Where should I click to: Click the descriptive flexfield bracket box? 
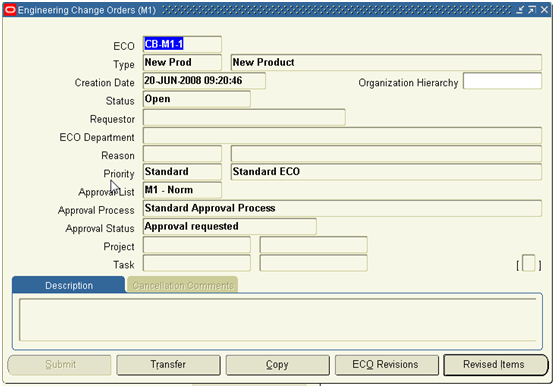coord(529,264)
